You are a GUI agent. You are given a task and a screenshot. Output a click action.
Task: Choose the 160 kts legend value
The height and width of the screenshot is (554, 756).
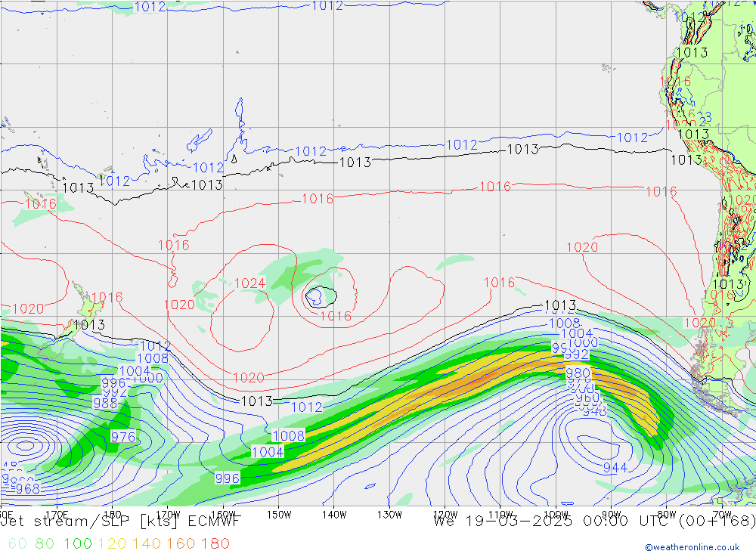(181, 543)
